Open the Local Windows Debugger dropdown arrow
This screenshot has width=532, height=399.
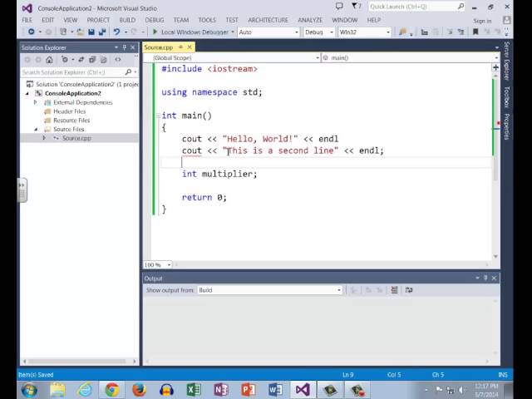point(233,32)
